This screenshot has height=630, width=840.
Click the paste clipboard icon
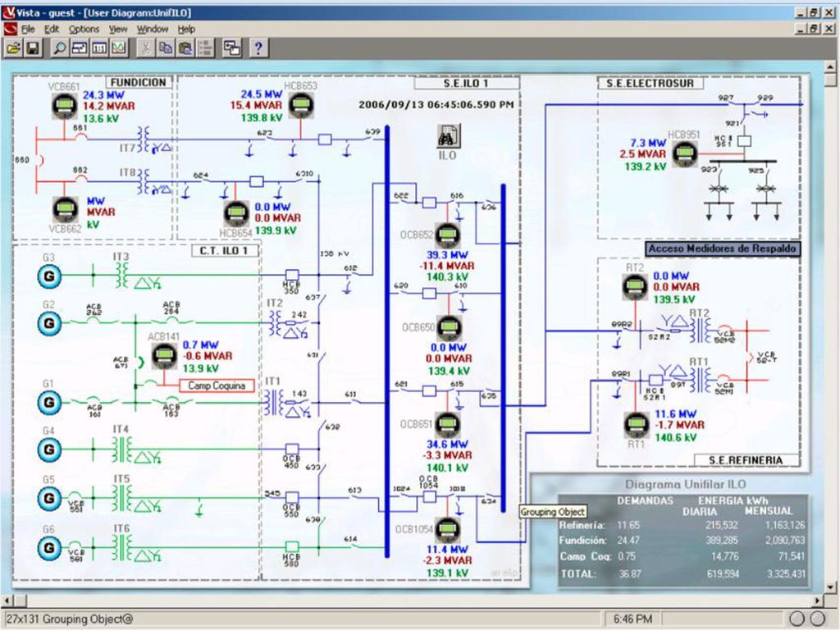185,48
